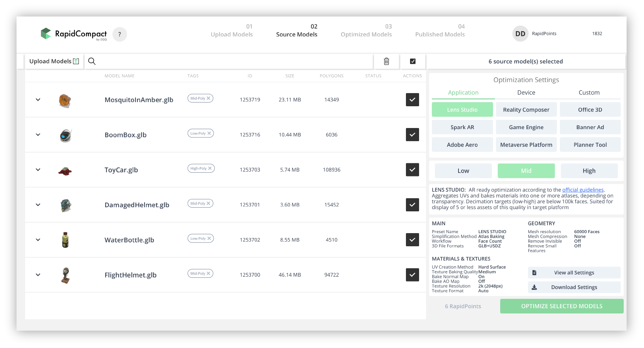Expand the FlightHelmet.glb row

coord(38,275)
